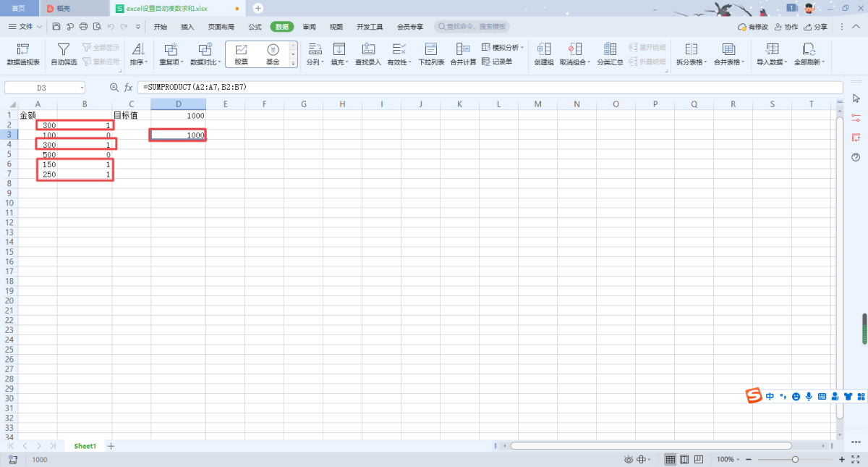The image size is (868, 467).
Task: Select the 股票 stock data type
Action: tap(241, 54)
